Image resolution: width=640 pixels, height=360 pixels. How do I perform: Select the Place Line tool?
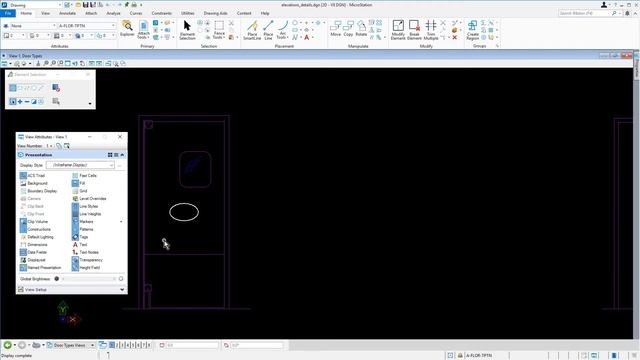pyautogui.click(x=268, y=30)
